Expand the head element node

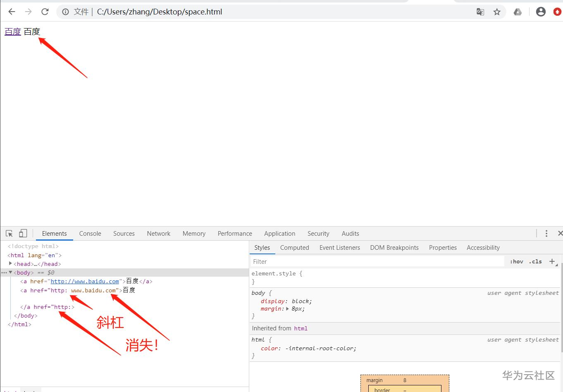tap(10, 263)
